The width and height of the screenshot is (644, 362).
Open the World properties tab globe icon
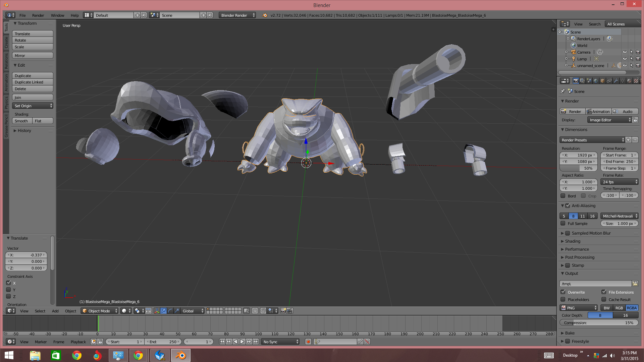pos(596,81)
